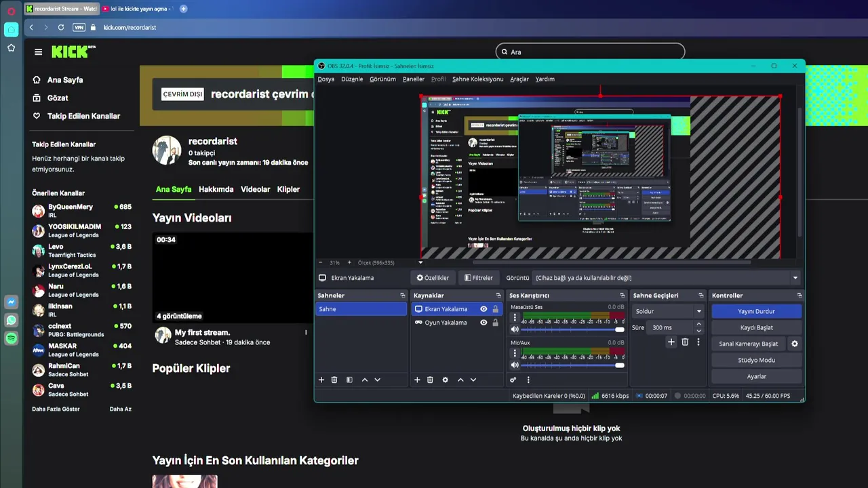This screenshot has height=488, width=868.
Task: Mute Mic/Aux speaker icon
Action: click(515, 365)
